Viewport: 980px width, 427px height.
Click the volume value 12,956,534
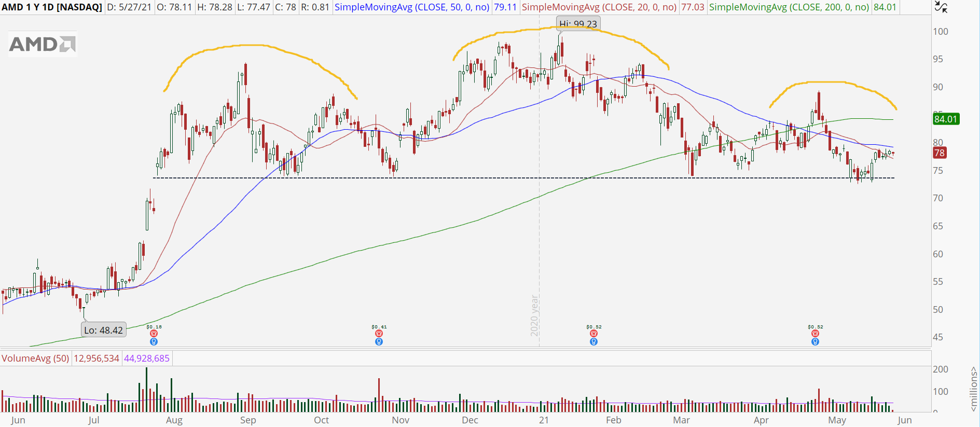[x=96, y=359]
